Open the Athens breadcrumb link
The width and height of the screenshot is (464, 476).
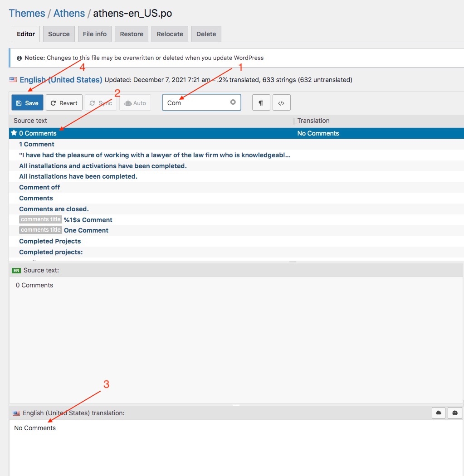coord(69,13)
